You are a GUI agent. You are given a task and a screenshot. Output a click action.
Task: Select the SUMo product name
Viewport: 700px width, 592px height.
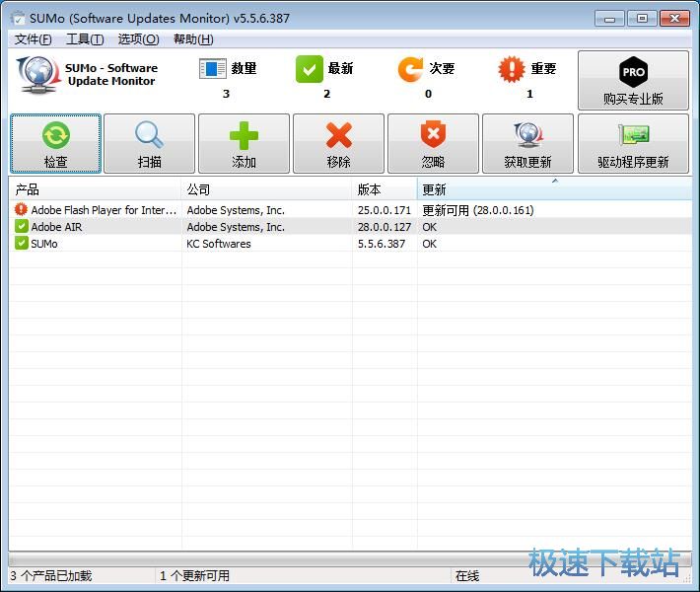point(44,244)
